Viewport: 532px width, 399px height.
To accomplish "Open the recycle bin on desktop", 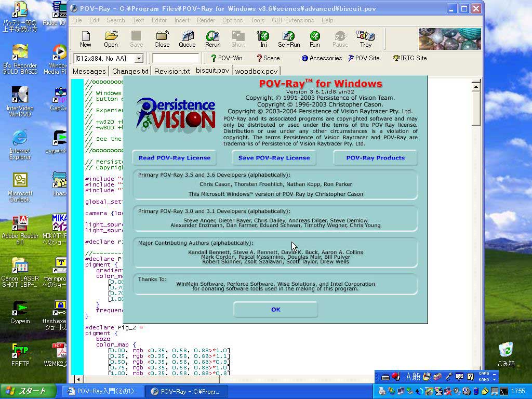I will tap(506, 354).
